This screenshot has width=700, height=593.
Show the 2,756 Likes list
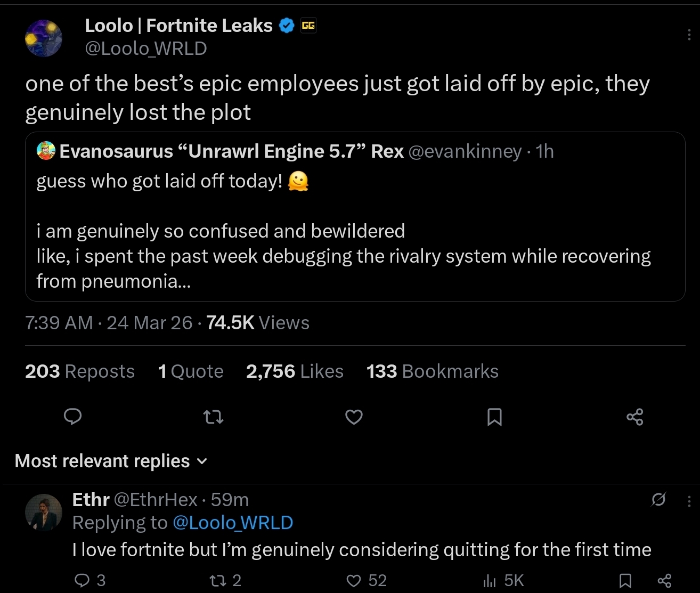295,371
